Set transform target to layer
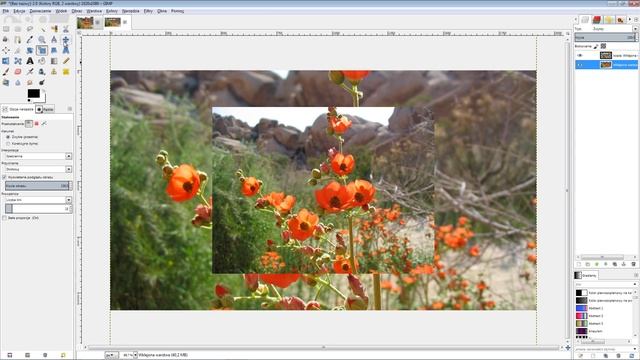This screenshot has width=640, height=360. [29, 124]
